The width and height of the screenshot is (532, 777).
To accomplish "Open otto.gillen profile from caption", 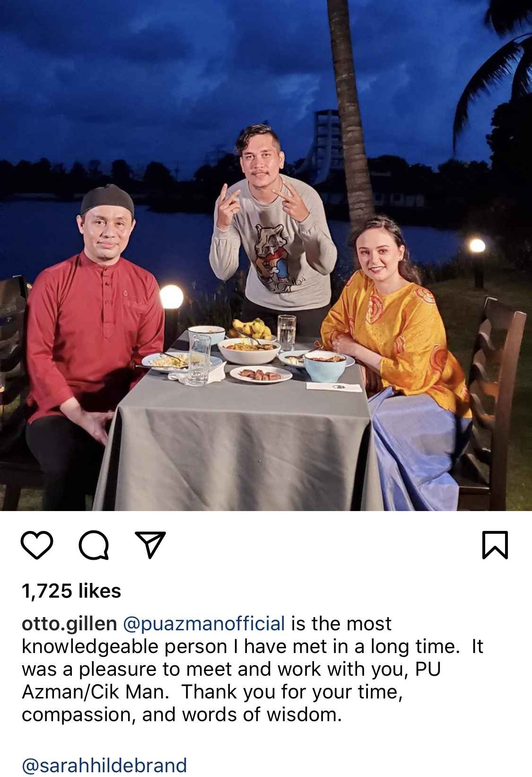I will pyautogui.click(x=69, y=624).
